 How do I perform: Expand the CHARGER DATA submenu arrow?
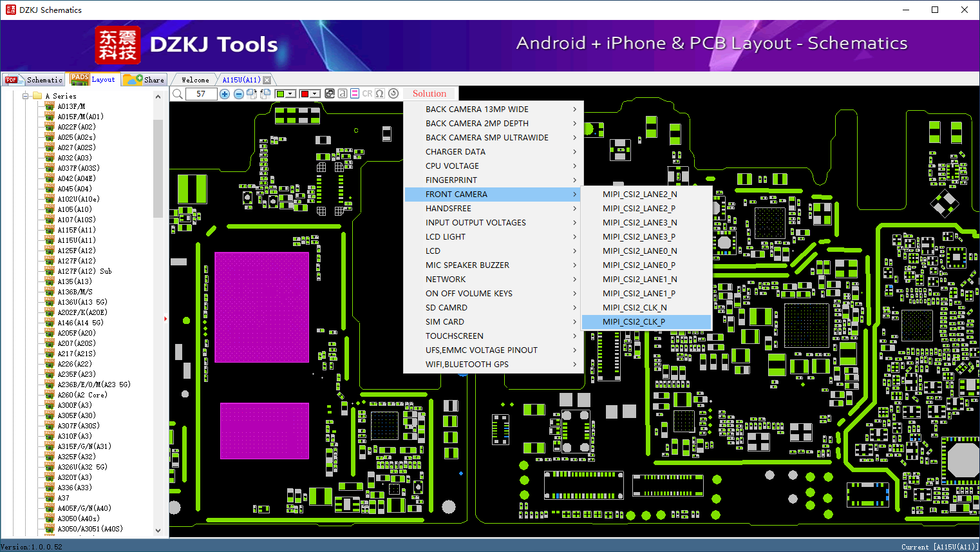[x=575, y=152]
